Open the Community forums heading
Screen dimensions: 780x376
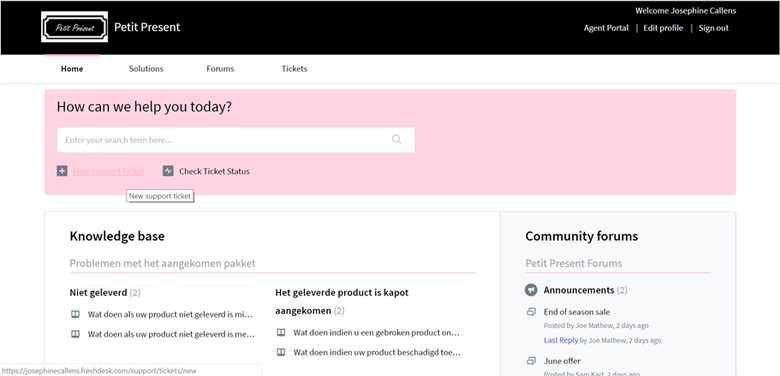[x=582, y=236]
